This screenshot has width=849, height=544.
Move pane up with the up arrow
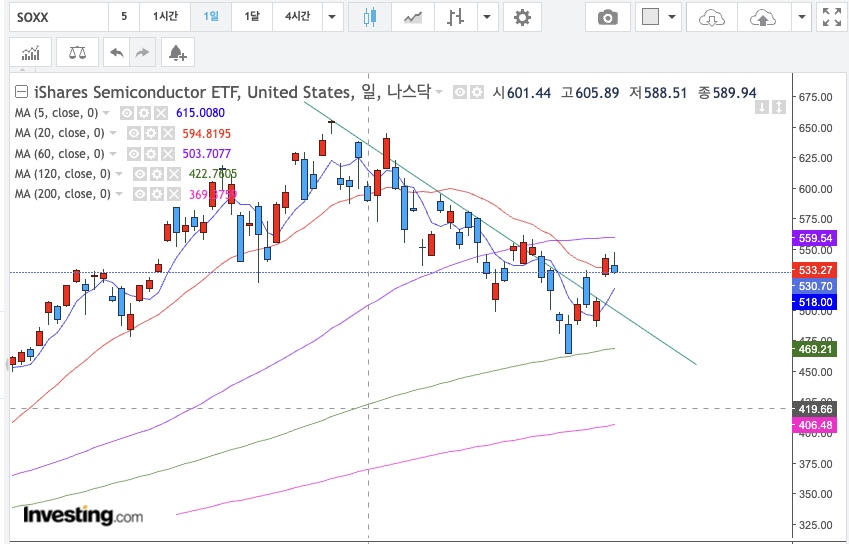tap(779, 107)
